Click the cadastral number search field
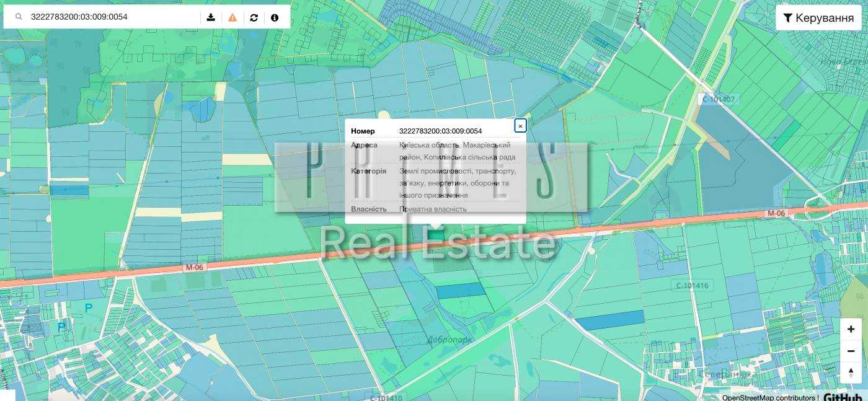The image size is (868, 401). (x=114, y=17)
